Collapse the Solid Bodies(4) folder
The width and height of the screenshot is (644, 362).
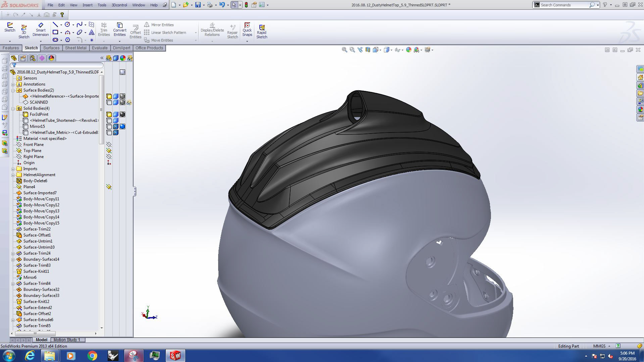(13, 108)
